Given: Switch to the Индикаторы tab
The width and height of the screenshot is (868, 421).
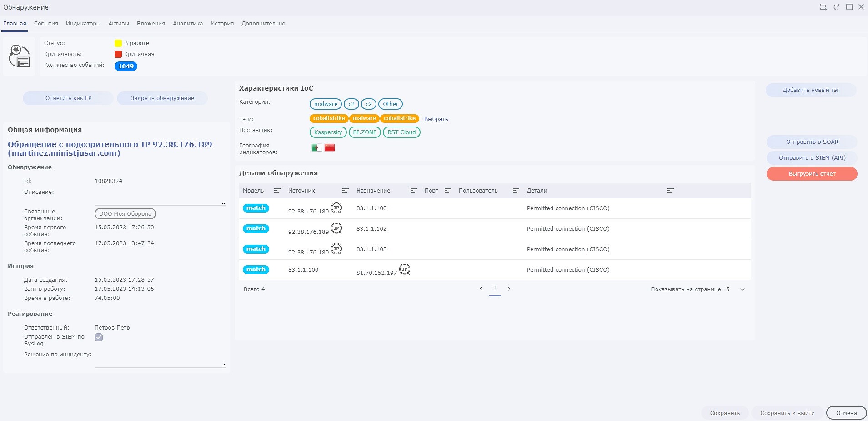Looking at the screenshot, I should click(x=83, y=24).
